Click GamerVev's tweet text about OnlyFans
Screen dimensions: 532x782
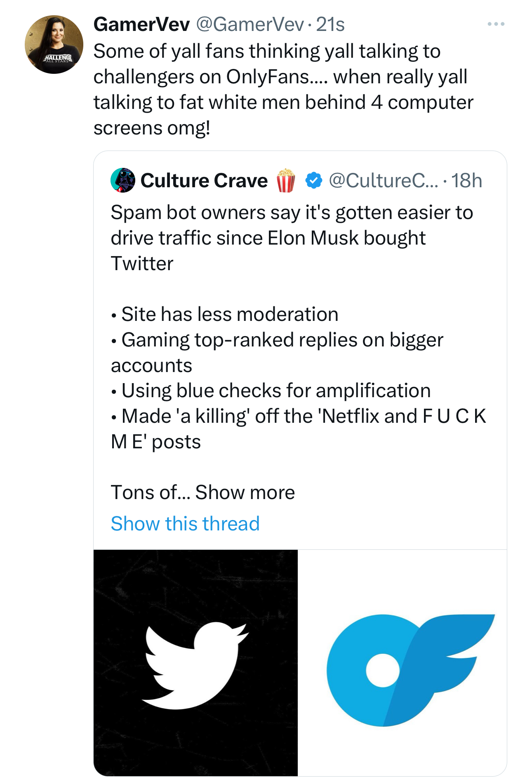[283, 90]
